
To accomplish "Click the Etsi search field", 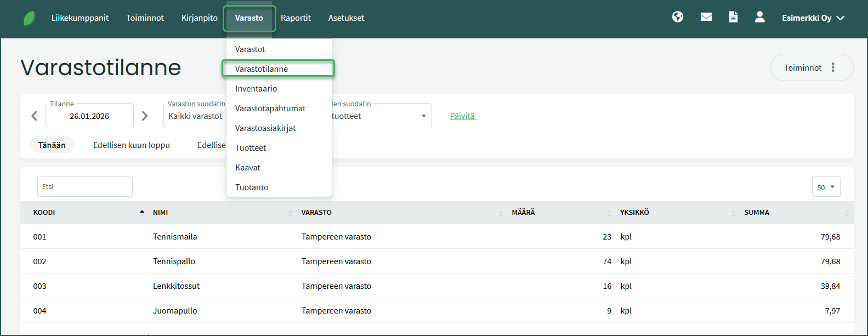I will click(85, 186).
